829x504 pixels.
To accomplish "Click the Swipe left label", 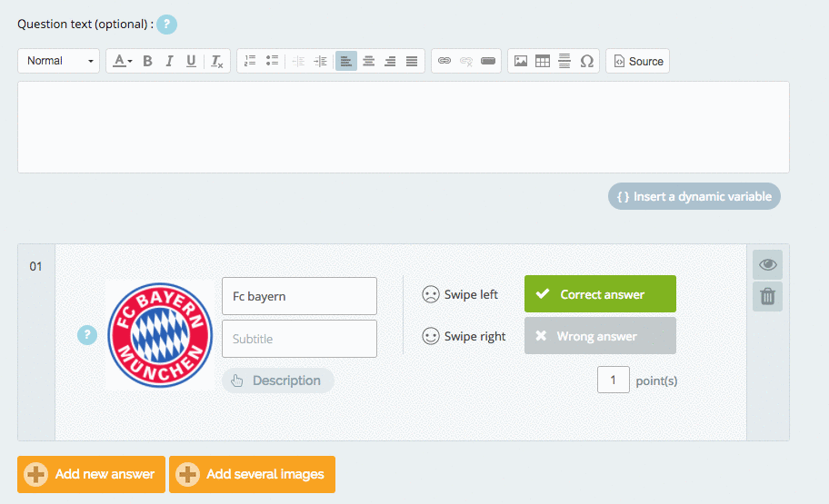I will [471, 294].
